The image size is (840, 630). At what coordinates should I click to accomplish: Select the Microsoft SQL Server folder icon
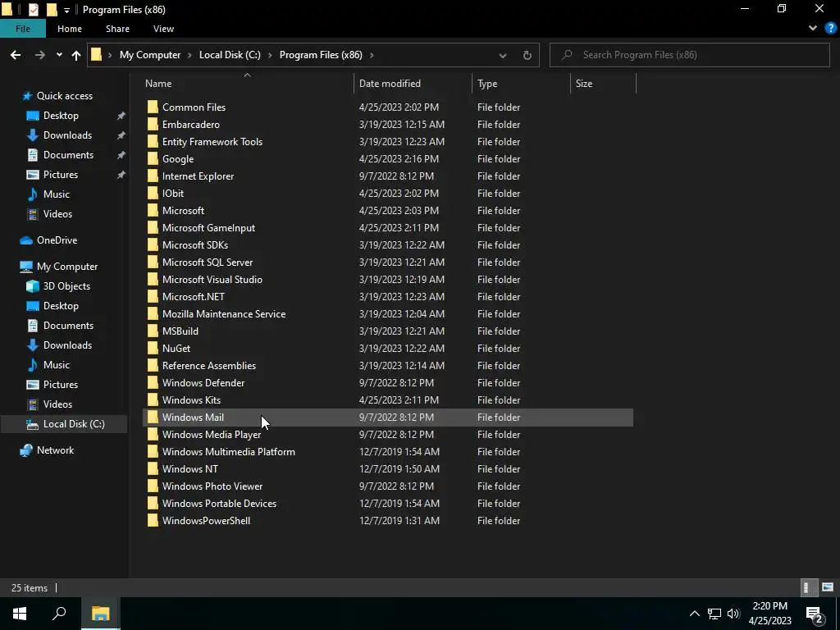[x=153, y=262]
